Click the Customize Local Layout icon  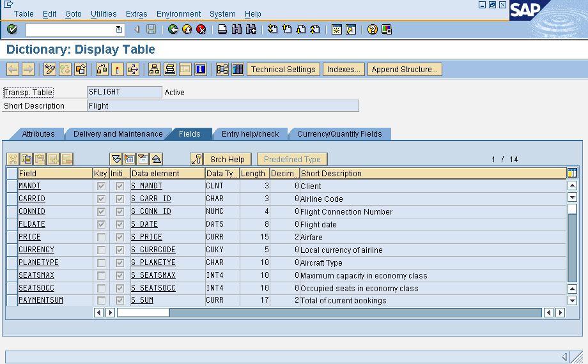[387, 29]
